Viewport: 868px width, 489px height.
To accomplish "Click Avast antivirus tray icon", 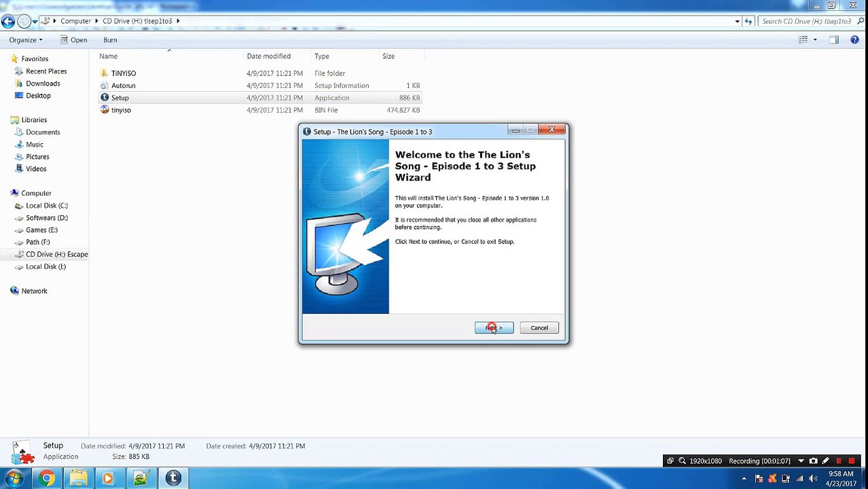I will tap(772, 479).
